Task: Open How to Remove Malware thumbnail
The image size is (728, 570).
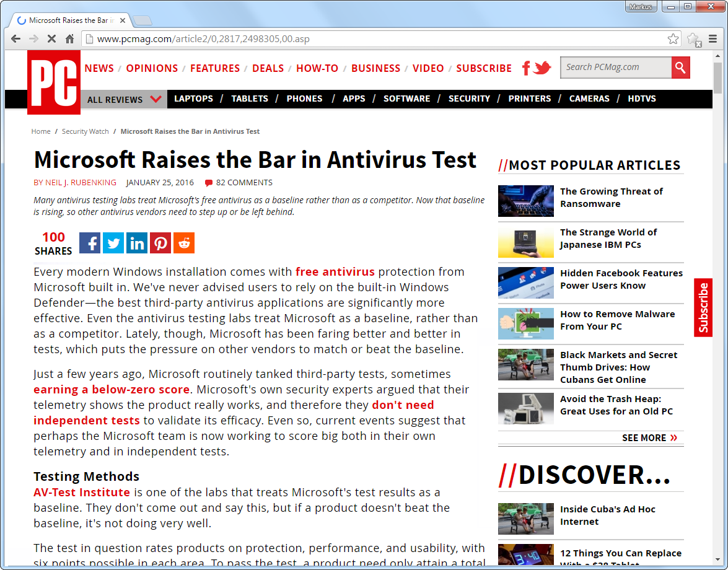Action: click(x=526, y=323)
